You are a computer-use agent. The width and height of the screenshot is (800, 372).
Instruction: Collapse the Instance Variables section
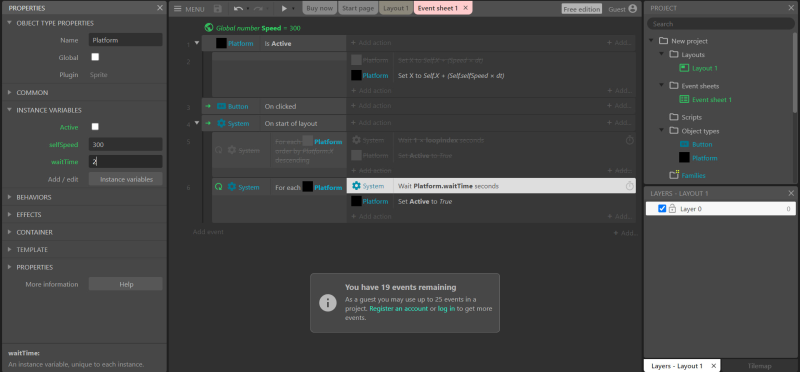pyautogui.click(x=9, y=110)
